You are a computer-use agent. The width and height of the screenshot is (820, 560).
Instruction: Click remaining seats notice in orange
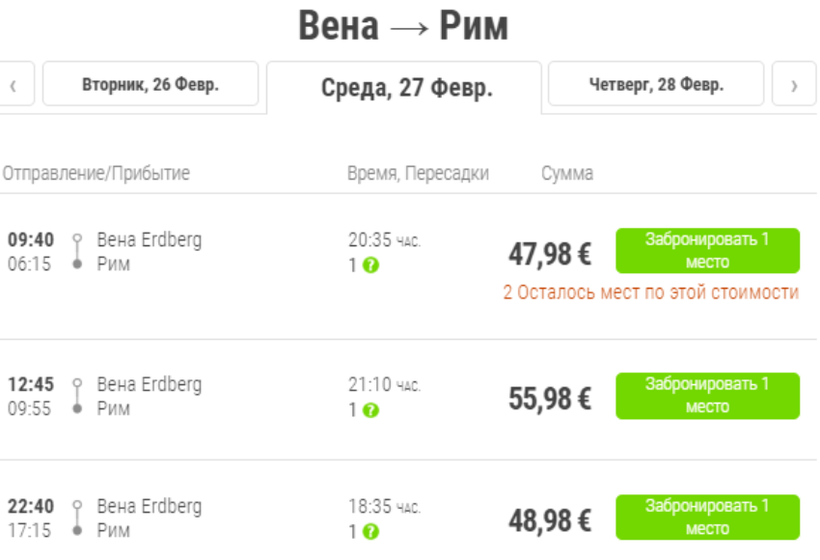(x=651, y=293)
